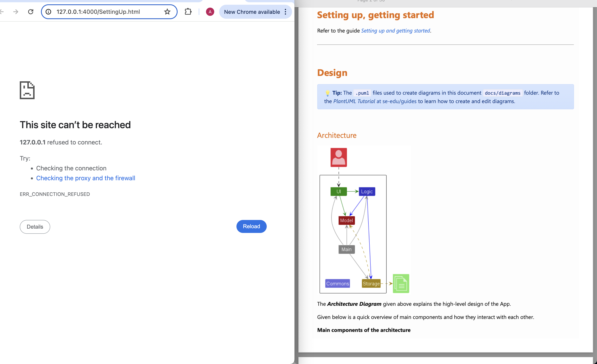Open the profile avatar 'A'
Image resolution: width=597 pixels, height=364 pixels.
click(210, 12)
